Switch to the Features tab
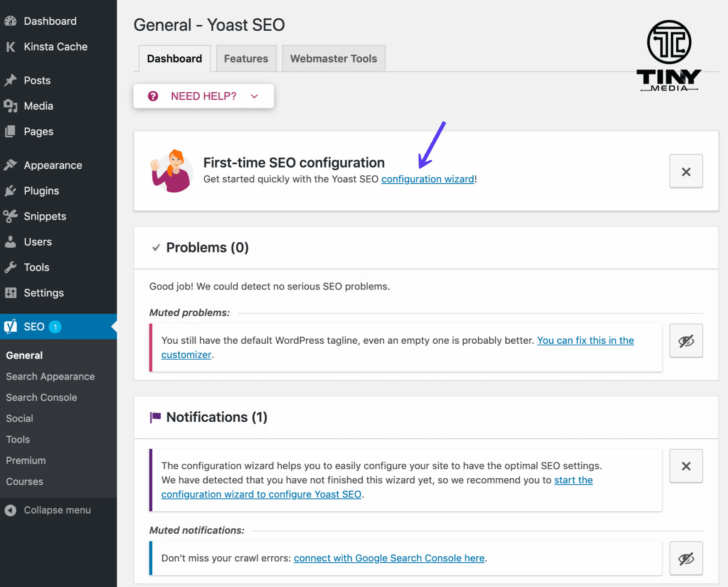 [x=246, y=59]
